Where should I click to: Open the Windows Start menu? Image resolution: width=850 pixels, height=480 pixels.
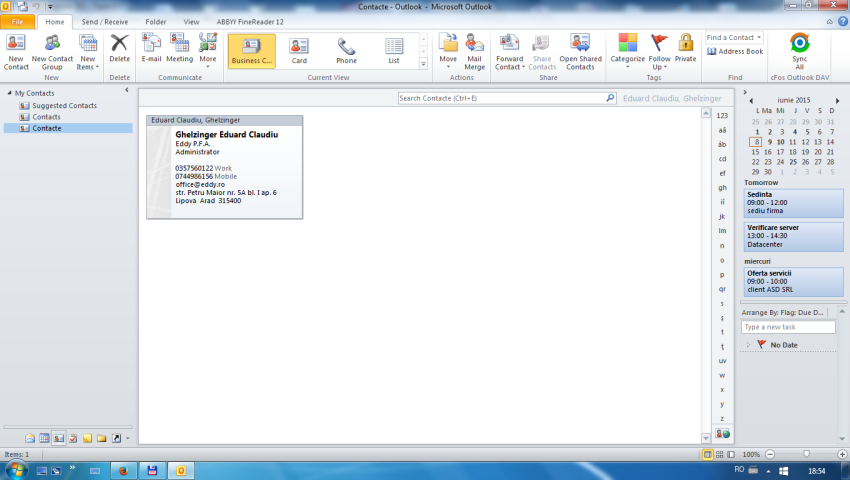coord(15,470)
